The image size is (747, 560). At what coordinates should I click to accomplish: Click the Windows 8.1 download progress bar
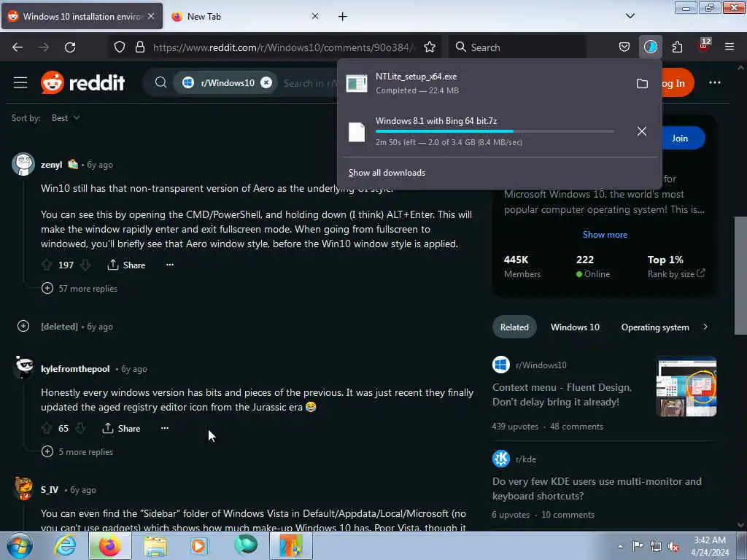(x=495, y=131)
